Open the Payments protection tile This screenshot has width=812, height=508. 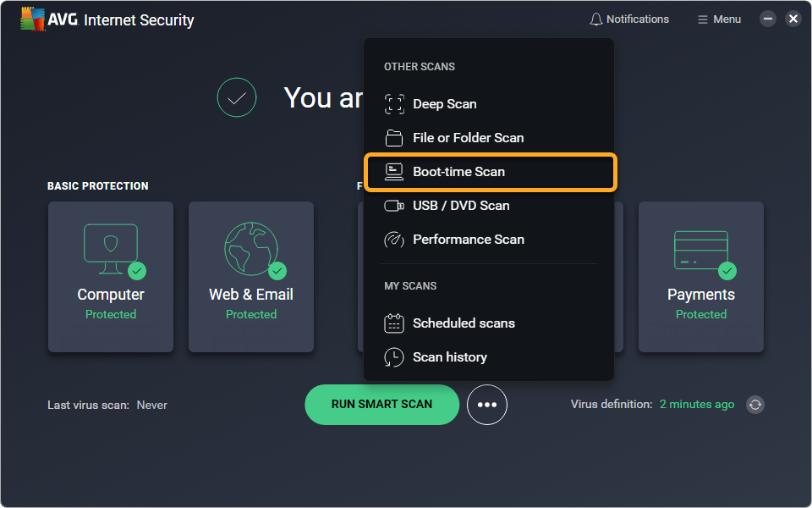(700, 277)
